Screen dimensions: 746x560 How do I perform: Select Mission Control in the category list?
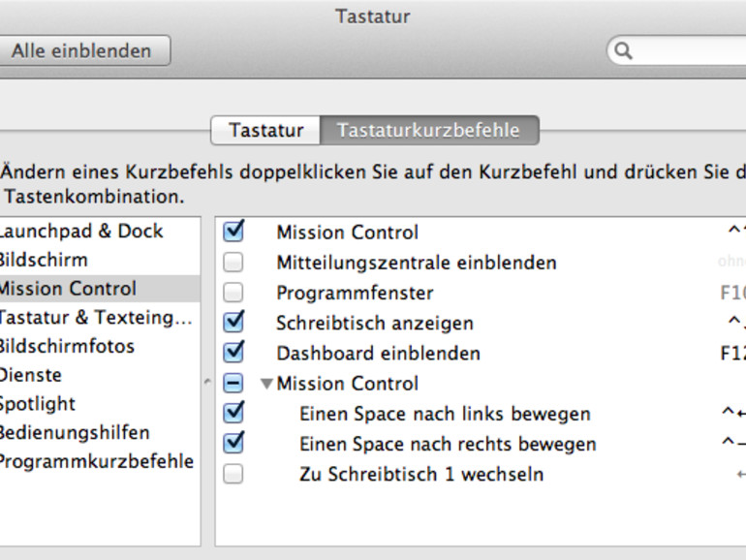99,289
